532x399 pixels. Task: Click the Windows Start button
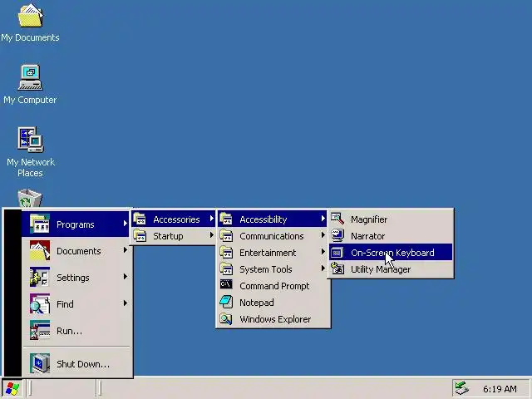click(x=12, y=389)
